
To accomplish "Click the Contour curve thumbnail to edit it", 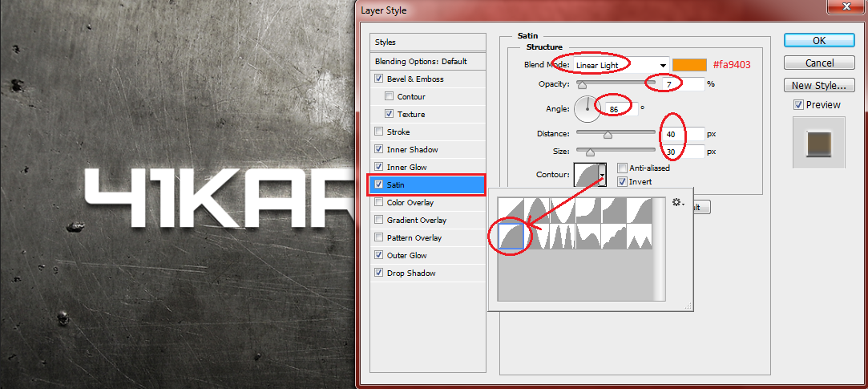I will pyautogui.click(x=587, y=175).
